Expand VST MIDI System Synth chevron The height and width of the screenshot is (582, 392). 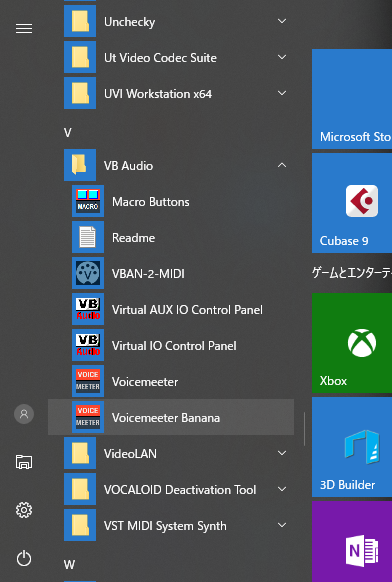click(282, 525)
